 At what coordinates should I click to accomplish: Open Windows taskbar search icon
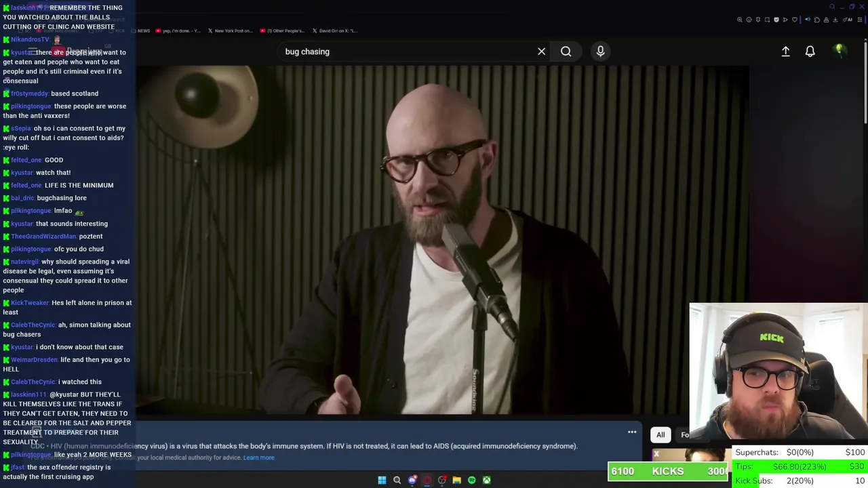pyautogui.click(x=397, y=480)
